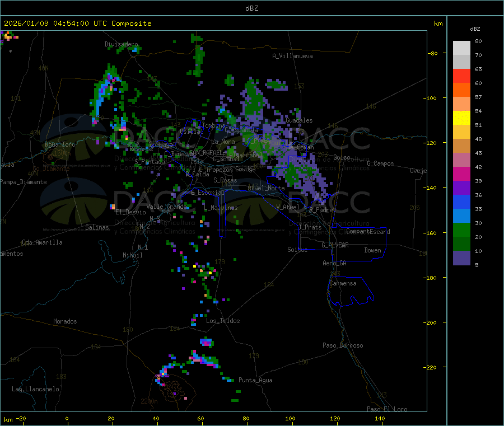This screenshot has height=426, width=504.
Task: Click the Goudge label
Action: (246, 169)
